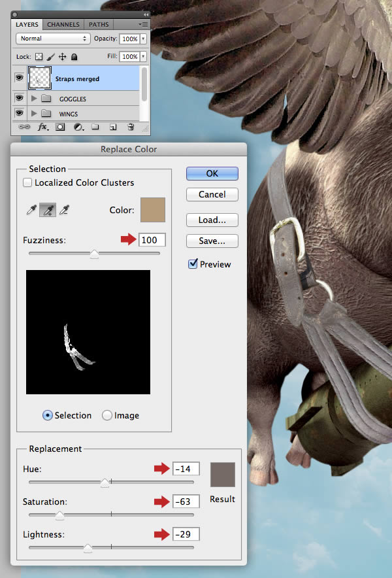This screenshot has height=578, width=392.
Task: Click the Opacity percentage field
Action: [x=129, y=39]
